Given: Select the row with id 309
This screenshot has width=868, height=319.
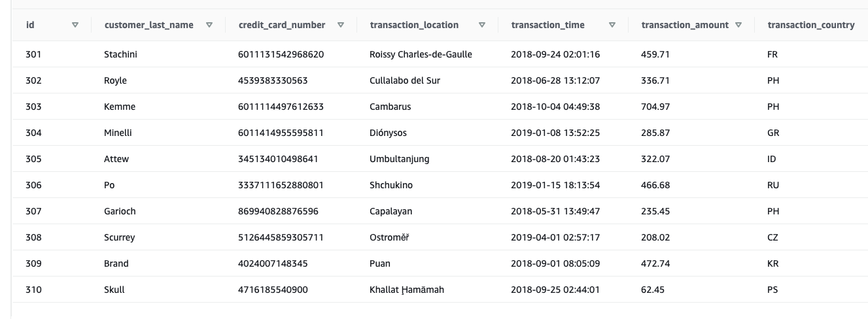Looking at the screenshot, I should (x=440, y=263).
